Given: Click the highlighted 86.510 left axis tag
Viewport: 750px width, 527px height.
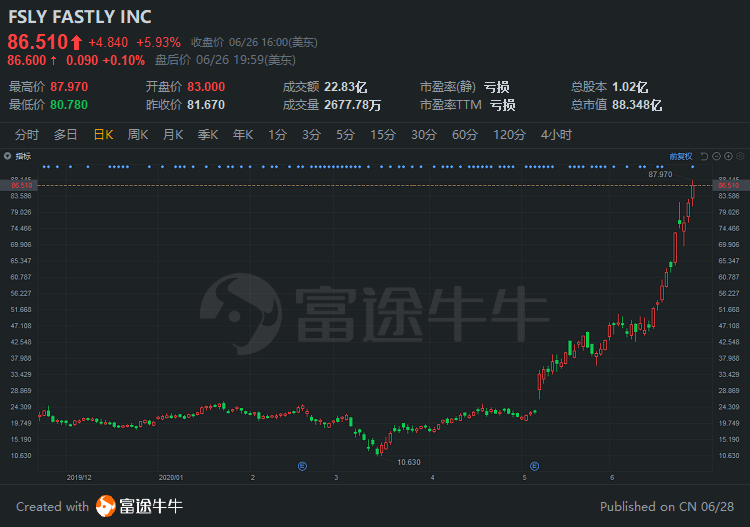Looking at the screenshot, I should click(x=19, y=185).
